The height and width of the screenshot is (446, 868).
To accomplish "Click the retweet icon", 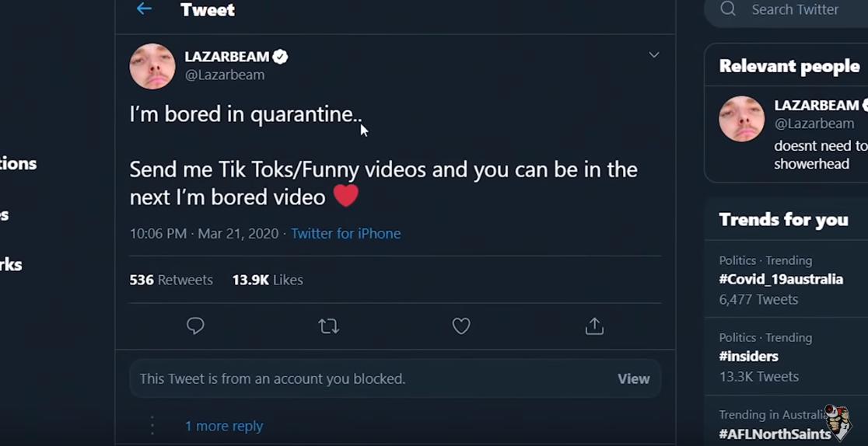I will [x=329, y=326].
